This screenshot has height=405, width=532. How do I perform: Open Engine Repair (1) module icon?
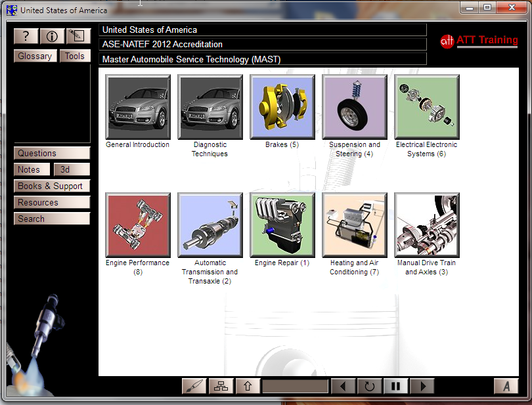pos(282,225)
